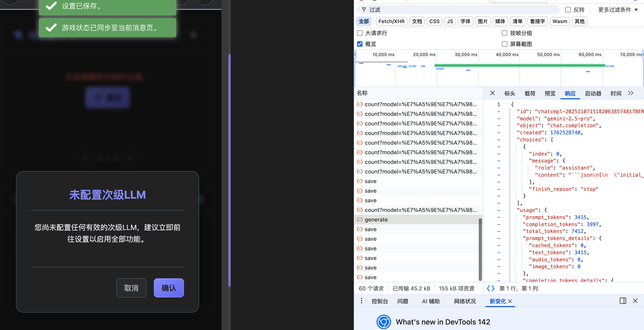Screen dimensions: 644x330
Task: Close the request details pane
Action: 492,93
